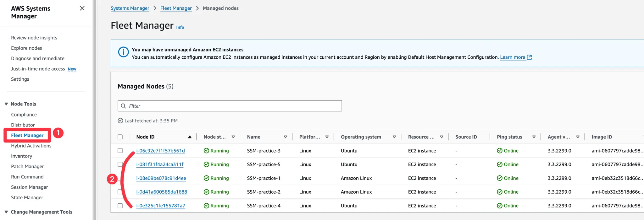The image size is (644, 220).
Task: Select Fleet Manager in sidebar
Action: [x=27, y=135]
